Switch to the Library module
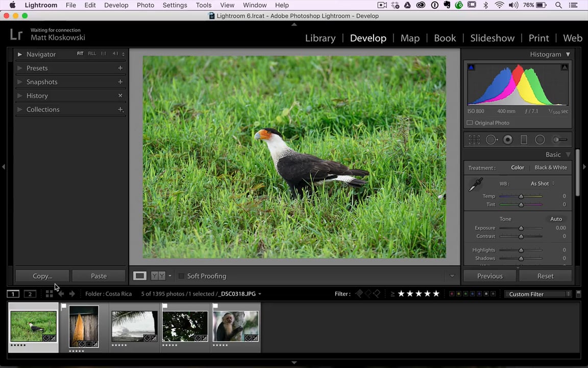 pos(320,38)
